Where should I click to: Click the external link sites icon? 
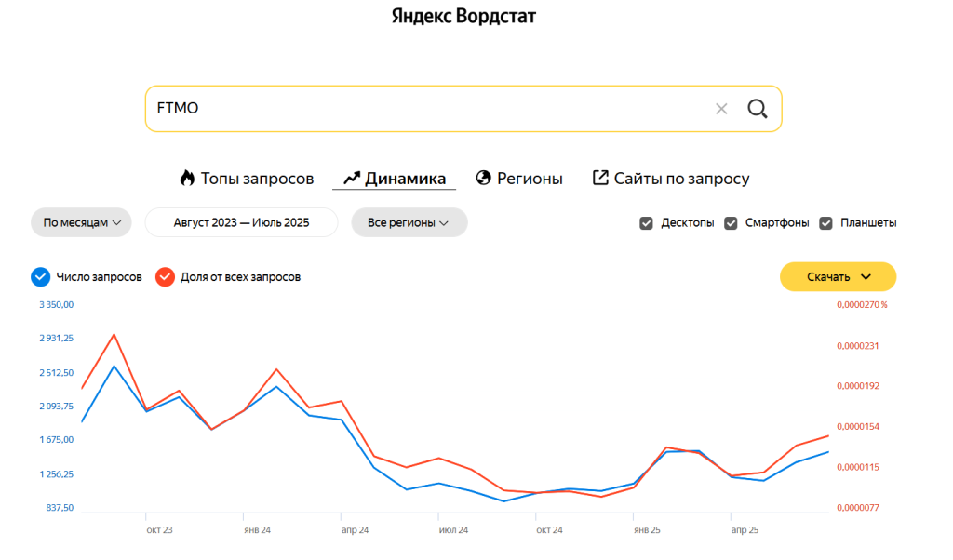pos(600,178)
